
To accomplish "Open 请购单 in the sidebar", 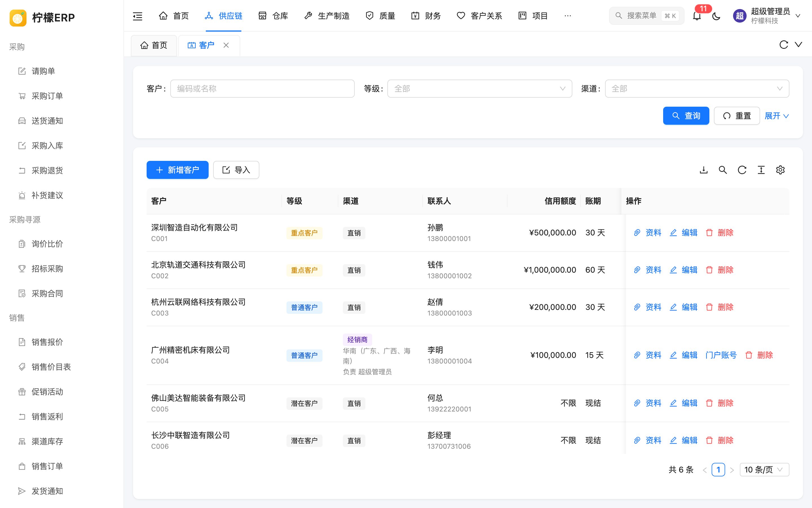I will (x=62, y=71).
